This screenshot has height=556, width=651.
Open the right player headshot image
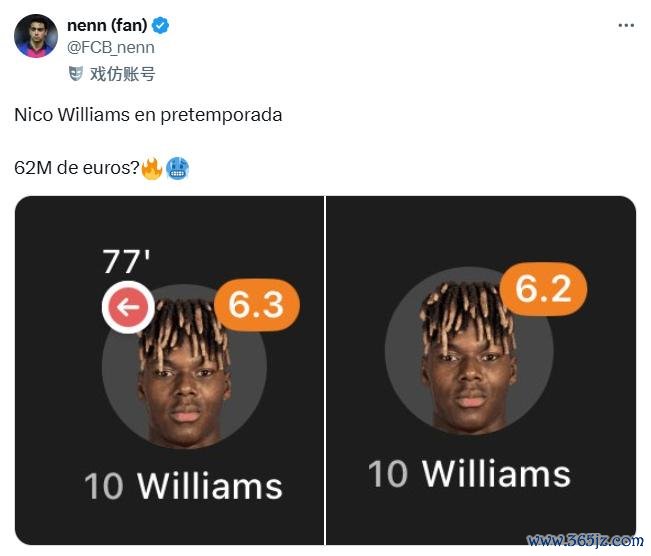click(x=468, y=350)
